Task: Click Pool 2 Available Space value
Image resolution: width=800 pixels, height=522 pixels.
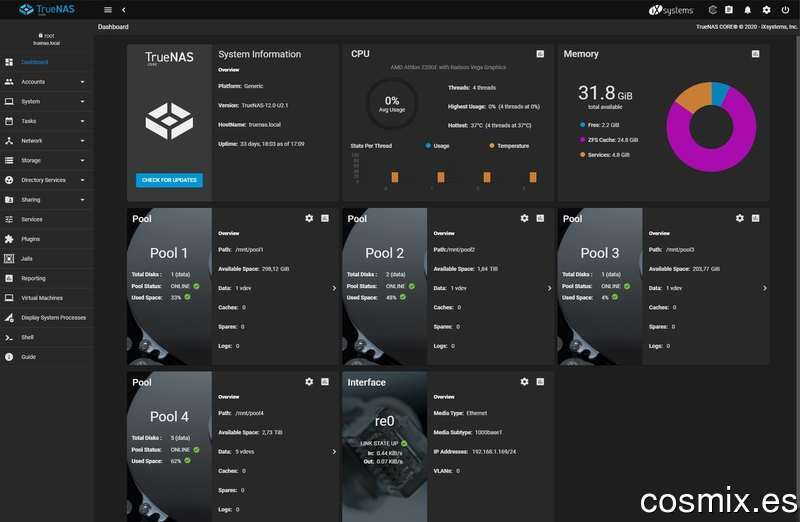Action: click(x=487, y=269)
